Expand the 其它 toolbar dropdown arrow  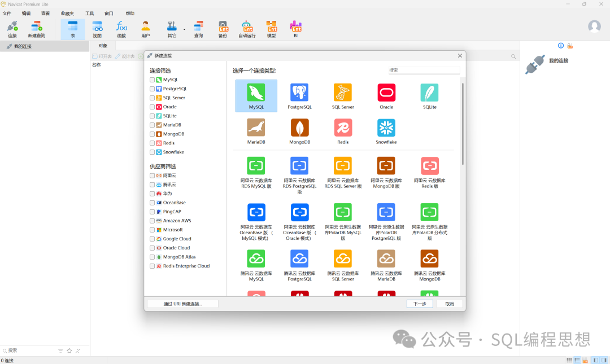(184, 29)
